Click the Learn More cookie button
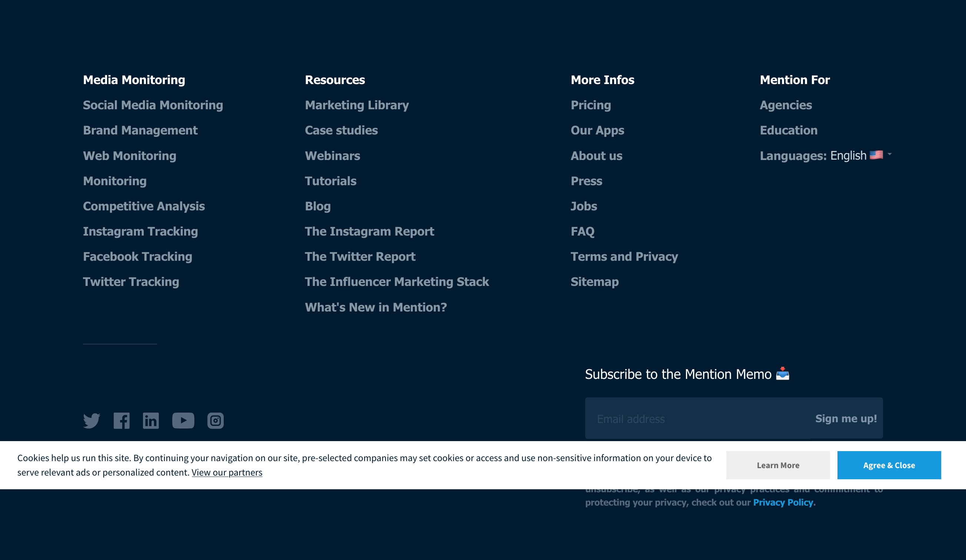Image resolution: width=966 pixels, height=560 pixels. coord(778,465)
